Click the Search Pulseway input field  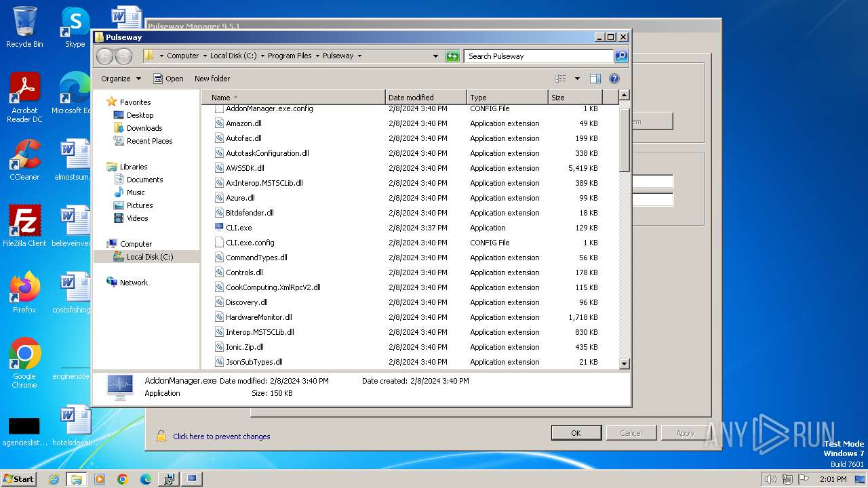tap(538, 56)
